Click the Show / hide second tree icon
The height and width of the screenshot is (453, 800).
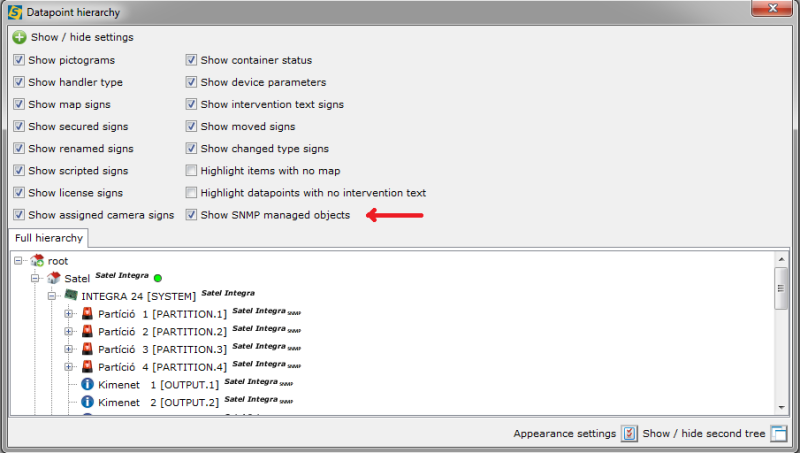(x=779, y=434)
